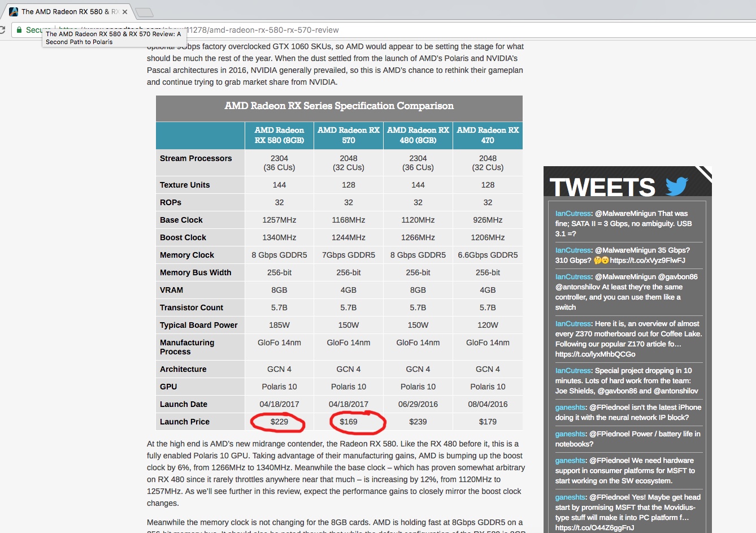Click the 120W board power cell

tap(488, 325)
